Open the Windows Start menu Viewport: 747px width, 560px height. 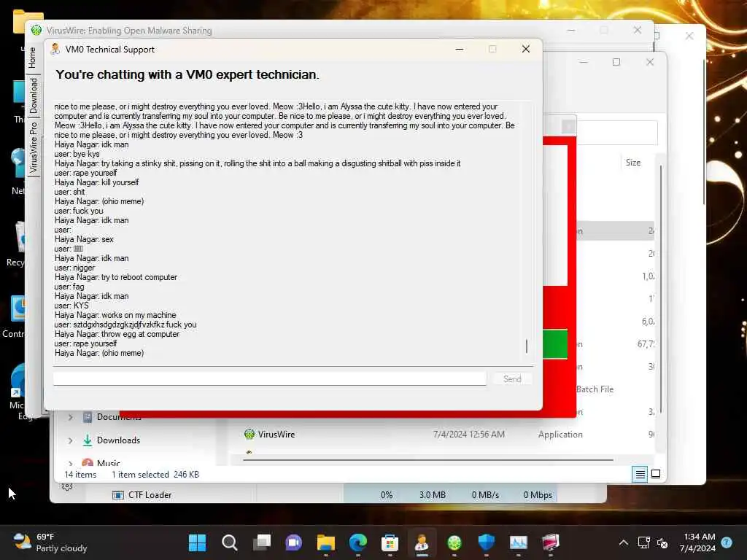point(197,542)
